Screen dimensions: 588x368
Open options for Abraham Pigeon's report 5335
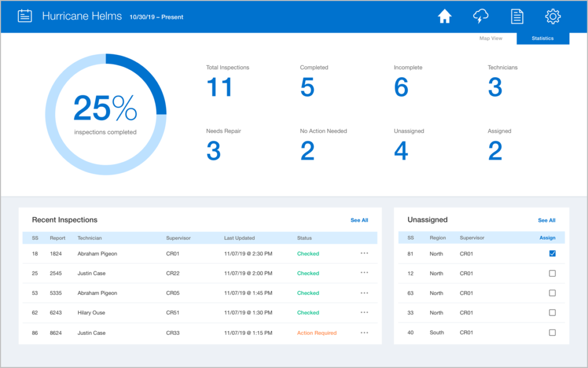point(364,293)
